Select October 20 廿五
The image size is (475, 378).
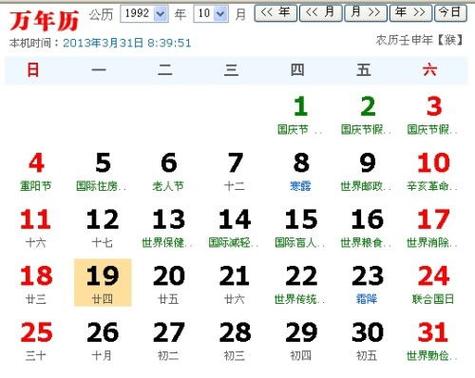click(168, 284)
